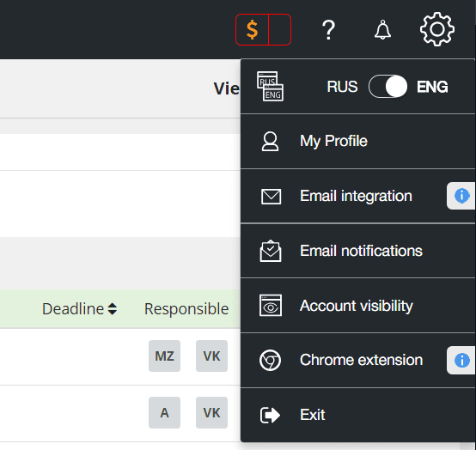This screenshot has height=450, width=476.
Task: Open notifications bell icon
Action: click(382, 30)
